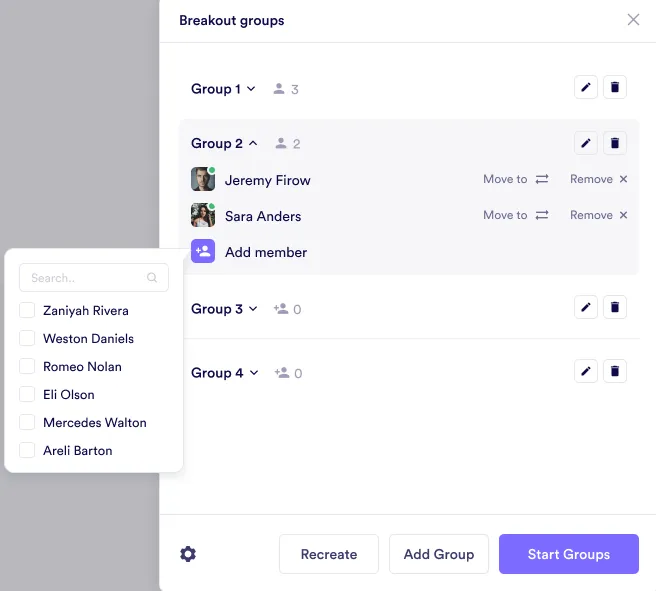Click Sara Anders' avatar

click(x=203, y=215)
